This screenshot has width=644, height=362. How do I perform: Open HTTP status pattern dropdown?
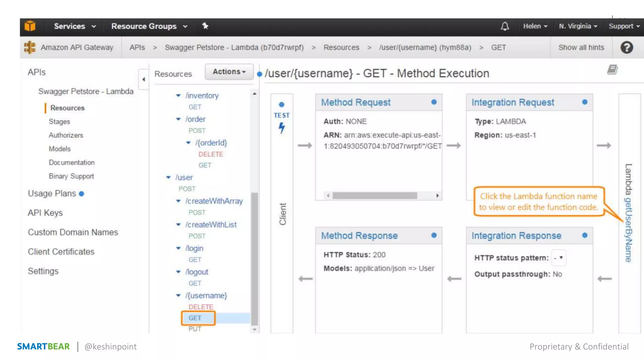pyautogui.click(x=558, y=258)
